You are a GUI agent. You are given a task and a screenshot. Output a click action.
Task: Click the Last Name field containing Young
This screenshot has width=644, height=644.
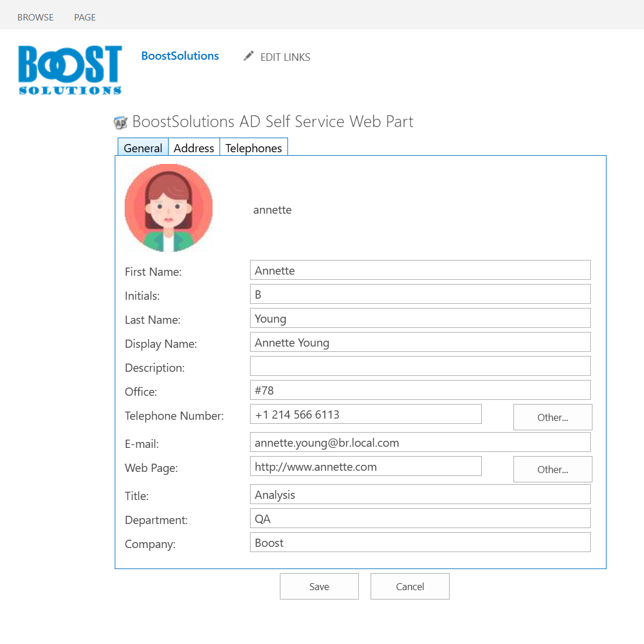(420, 318)
